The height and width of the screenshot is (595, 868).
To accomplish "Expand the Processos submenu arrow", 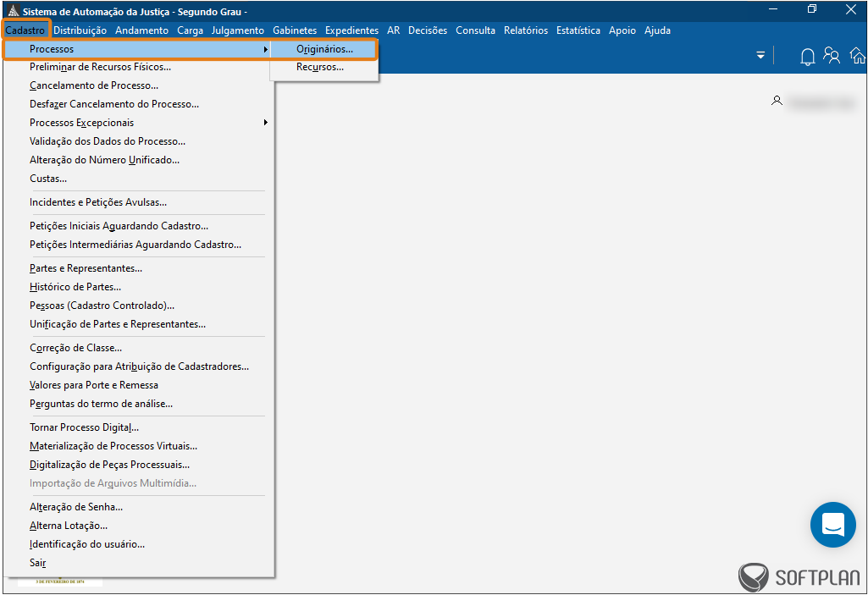I will 266,49.
